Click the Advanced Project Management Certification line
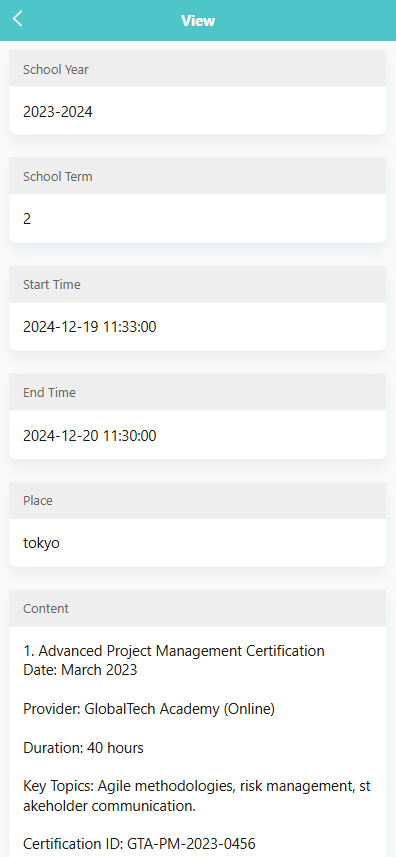Viewport: 396px width, 857px height. [174, 651]
